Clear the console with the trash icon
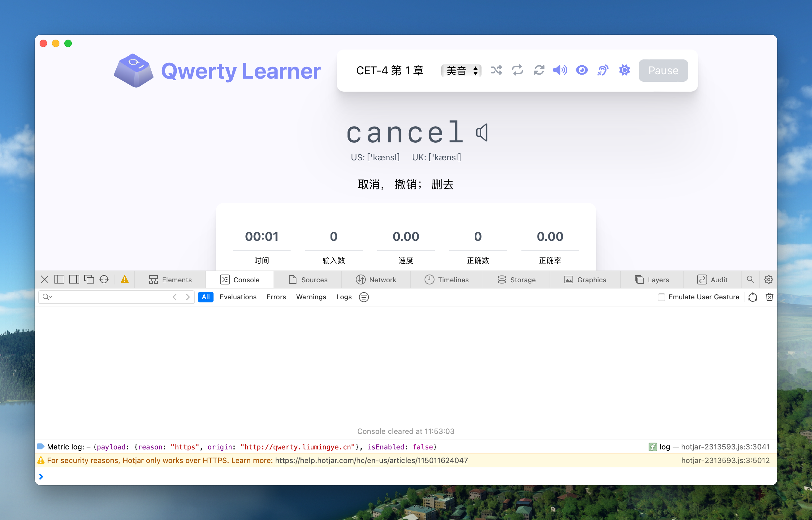812x520 pixels. click(770, 297)
